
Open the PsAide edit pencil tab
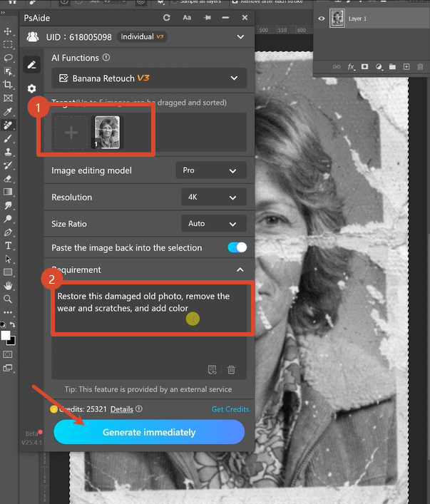pos(31,65)
